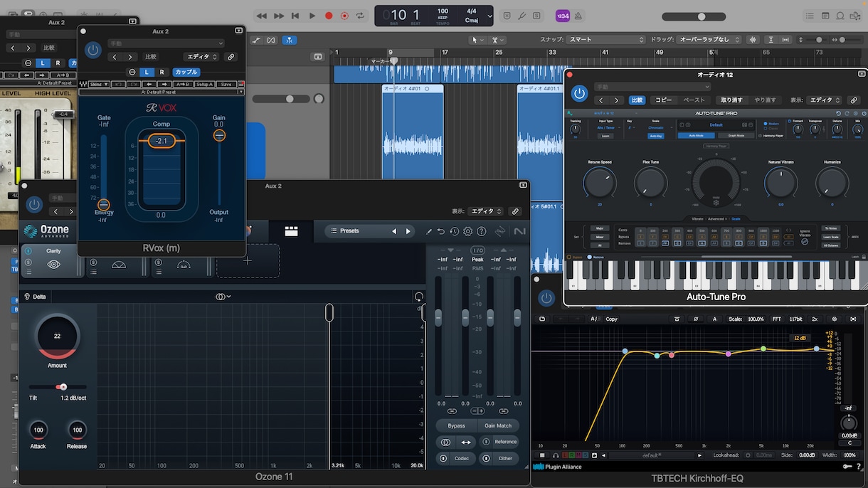Click the RVox Comp slider handle at -2.1
The width and height of the screenshot is (868, 488).
pyautogui.click(x=162, y=141)
